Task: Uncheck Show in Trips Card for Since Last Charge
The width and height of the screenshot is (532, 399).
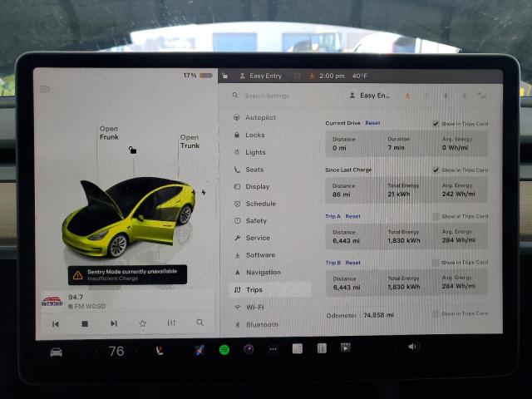Action: point(436,170)
